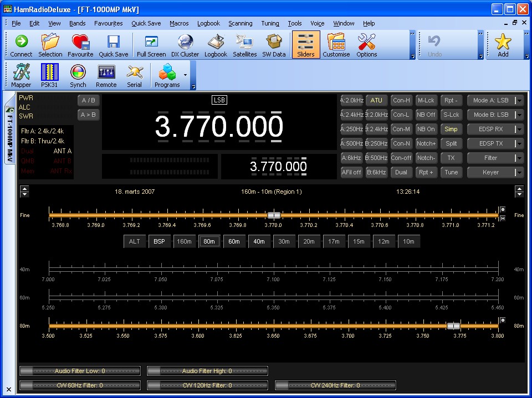The height and width of the screenshot is (398, 532).
Task: Open the Serial port icon
Action: [134, 76]
